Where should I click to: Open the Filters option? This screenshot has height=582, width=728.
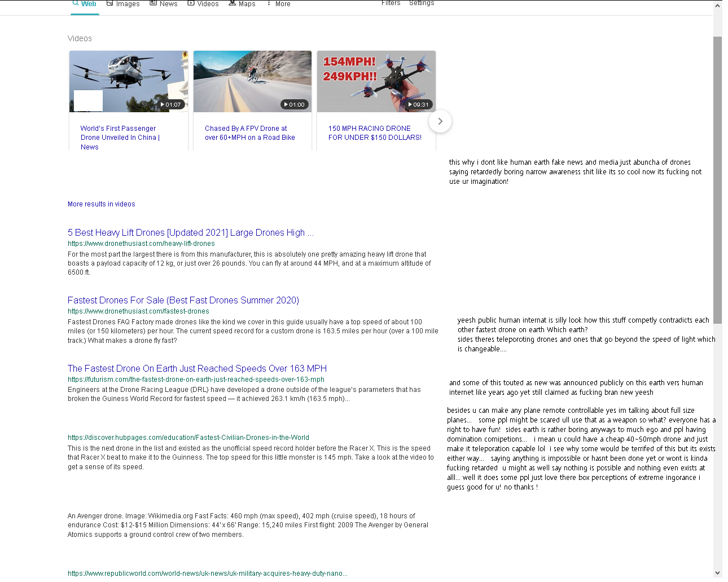tap(391, 3)
